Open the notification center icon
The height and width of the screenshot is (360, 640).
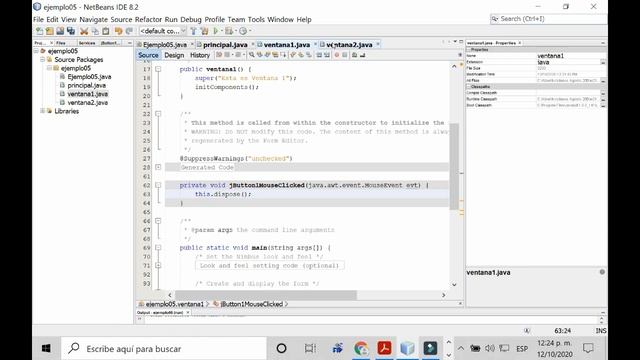coord(588,348)
